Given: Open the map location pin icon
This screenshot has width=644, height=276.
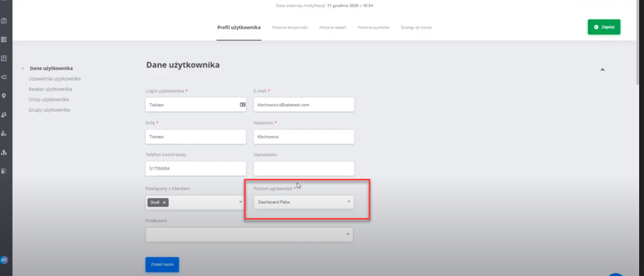Looking at the screenshot, I should (4, 96).
